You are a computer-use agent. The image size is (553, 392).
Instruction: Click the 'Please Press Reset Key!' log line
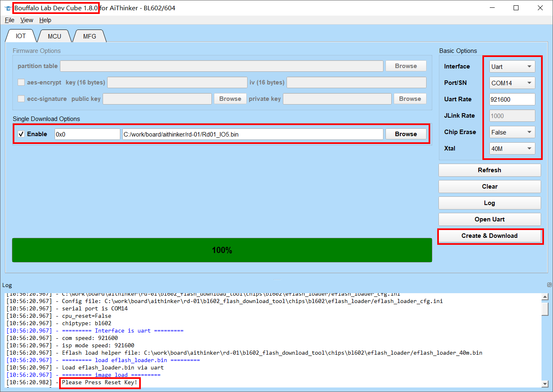pos(100,382)
